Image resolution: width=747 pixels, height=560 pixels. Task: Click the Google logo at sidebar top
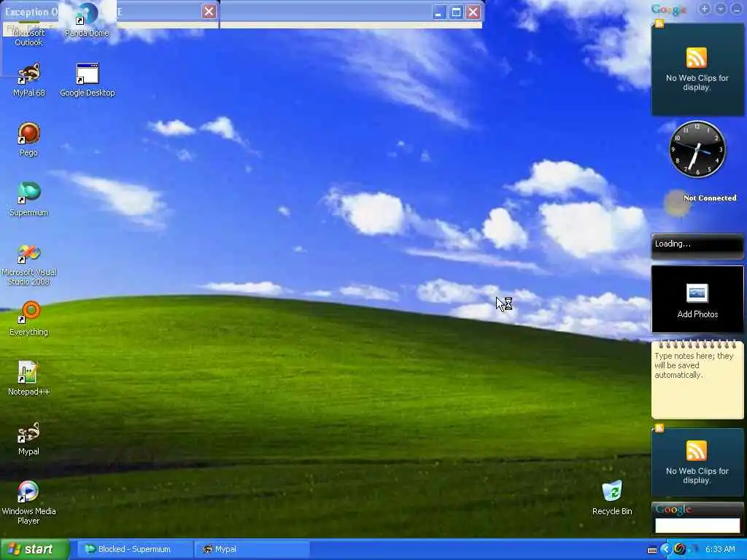pos(668,9)
